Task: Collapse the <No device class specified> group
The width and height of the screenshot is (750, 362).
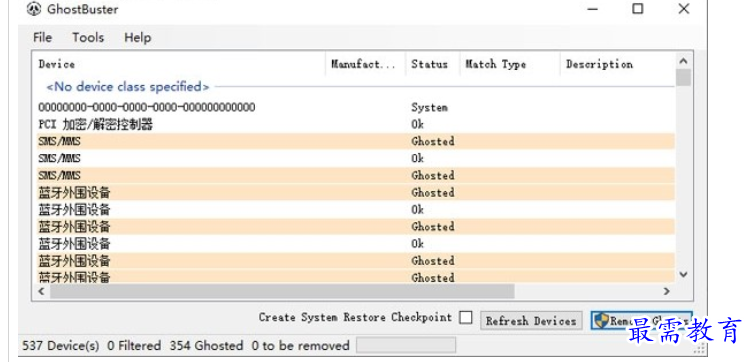Action: 127,87
